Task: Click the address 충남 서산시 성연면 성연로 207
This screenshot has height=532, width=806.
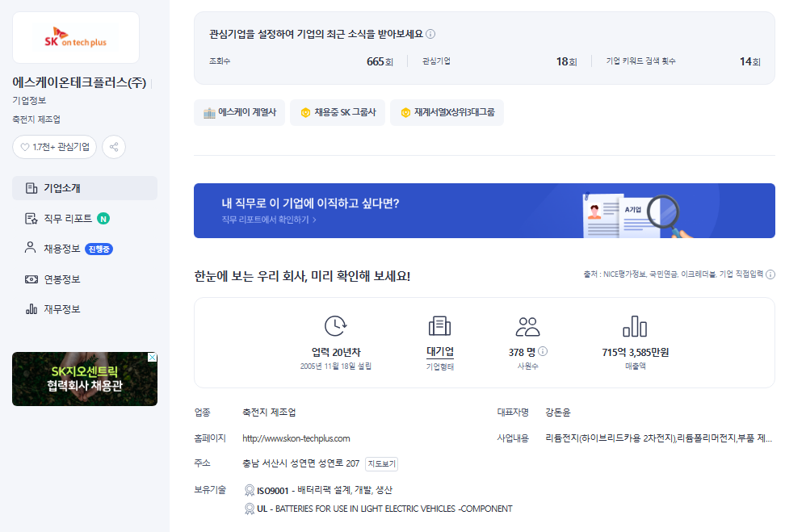Action: point(300,463)
